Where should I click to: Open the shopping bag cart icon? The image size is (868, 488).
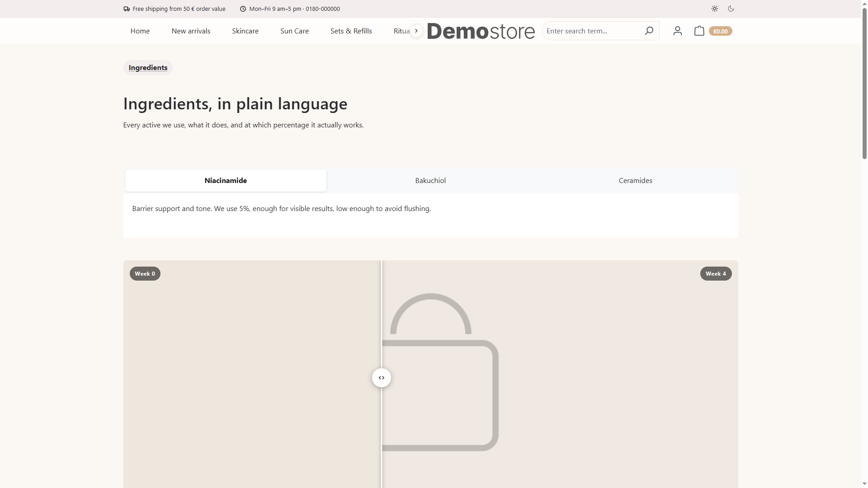point(699,31)
